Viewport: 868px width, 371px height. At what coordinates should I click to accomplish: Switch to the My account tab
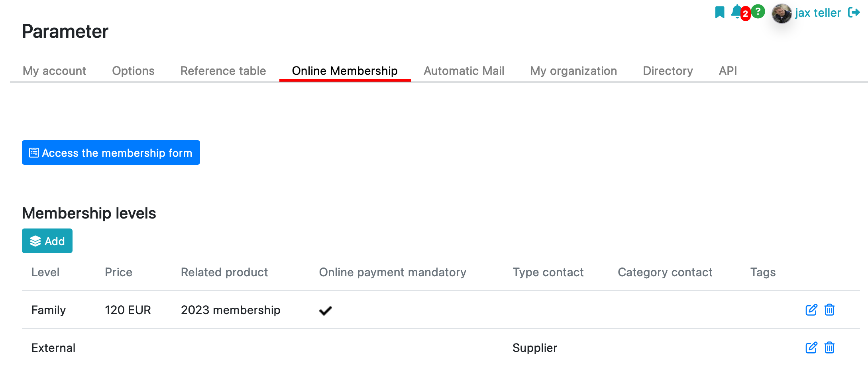click(54, 71)
